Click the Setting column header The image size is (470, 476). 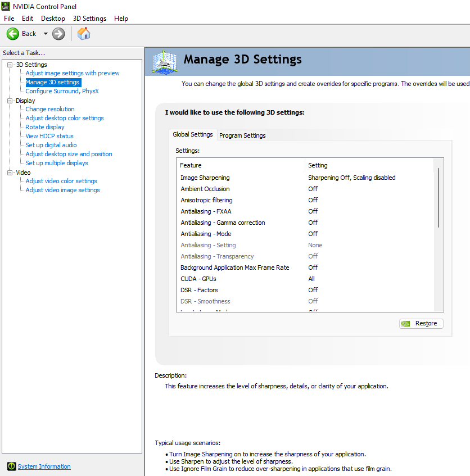(x=369, y=165)
